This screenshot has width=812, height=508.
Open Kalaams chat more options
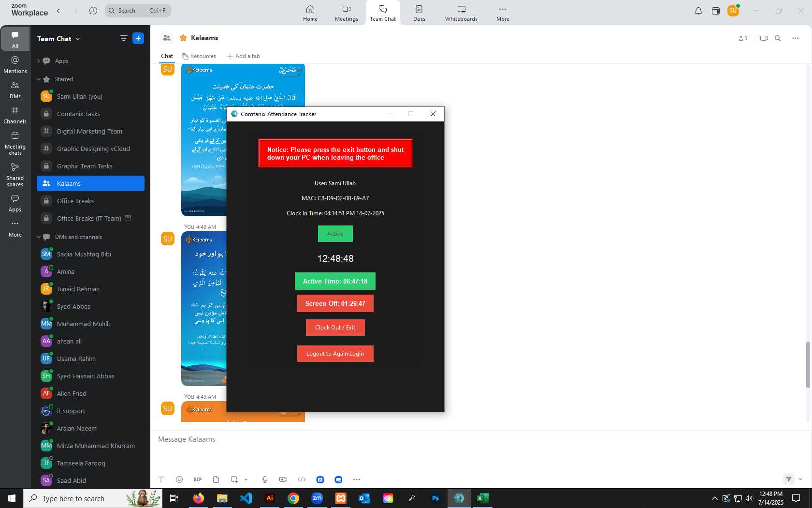pyautogui.click(x=796, y=38)
